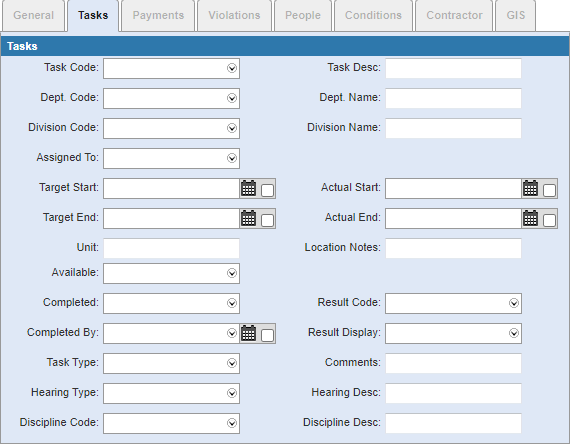Viewport: 570px width, 444px height.
Task: Open the Target End calendar picker
Action: pos(249,218)
